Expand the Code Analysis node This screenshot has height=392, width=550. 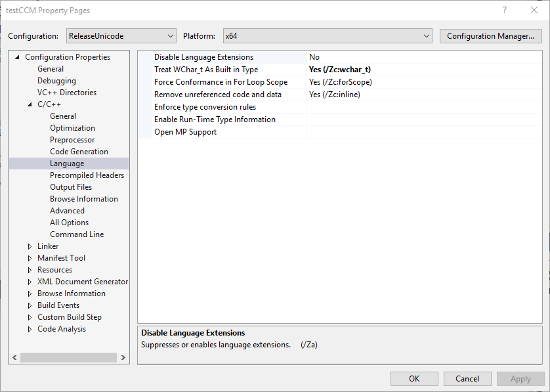coord(30,329)
